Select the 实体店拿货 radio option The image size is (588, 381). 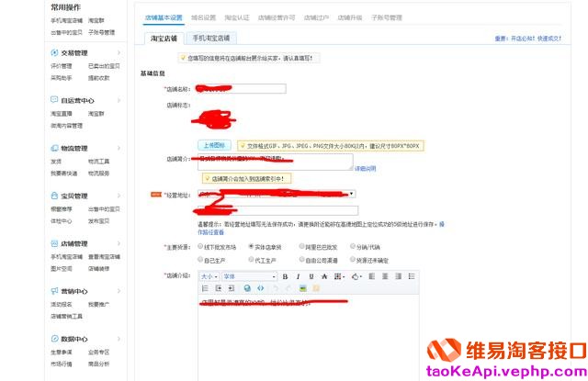251,246
